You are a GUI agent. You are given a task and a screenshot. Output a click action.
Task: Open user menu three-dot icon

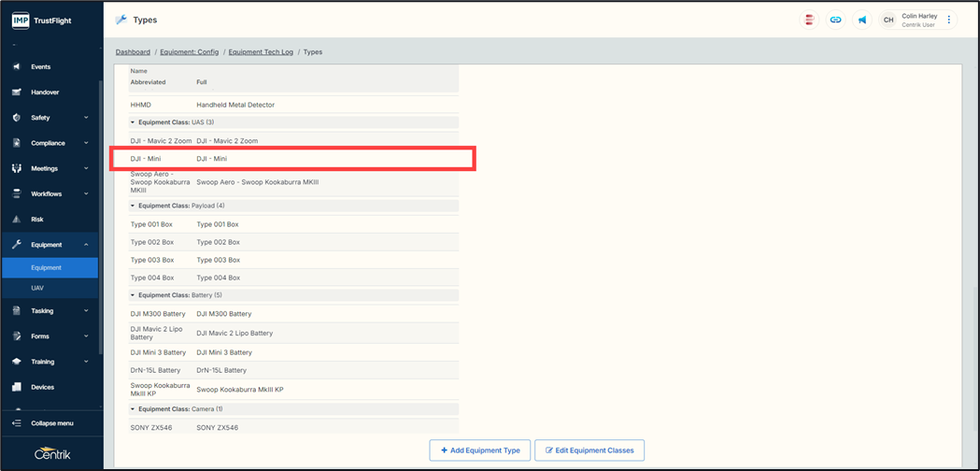point(949,20)
